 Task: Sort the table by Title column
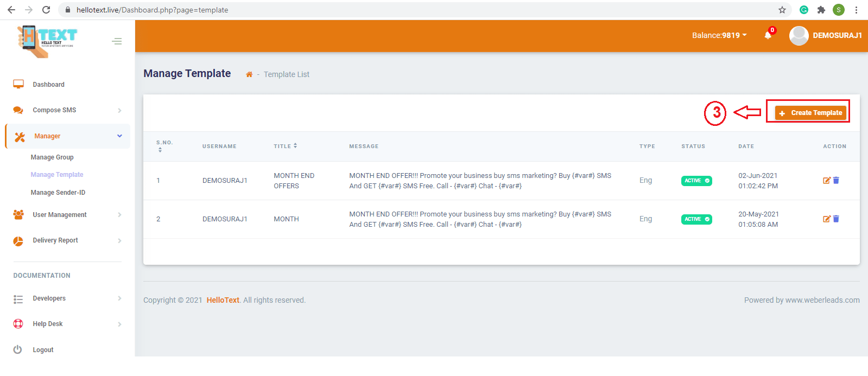[285, 146]
